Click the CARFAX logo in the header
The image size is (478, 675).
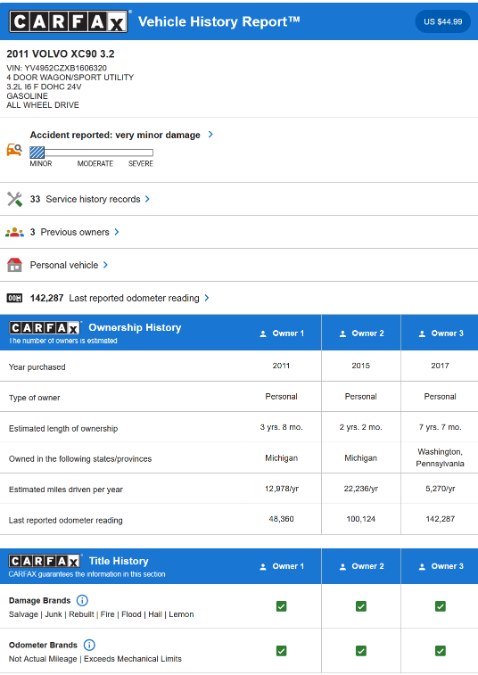click(69, 22)
